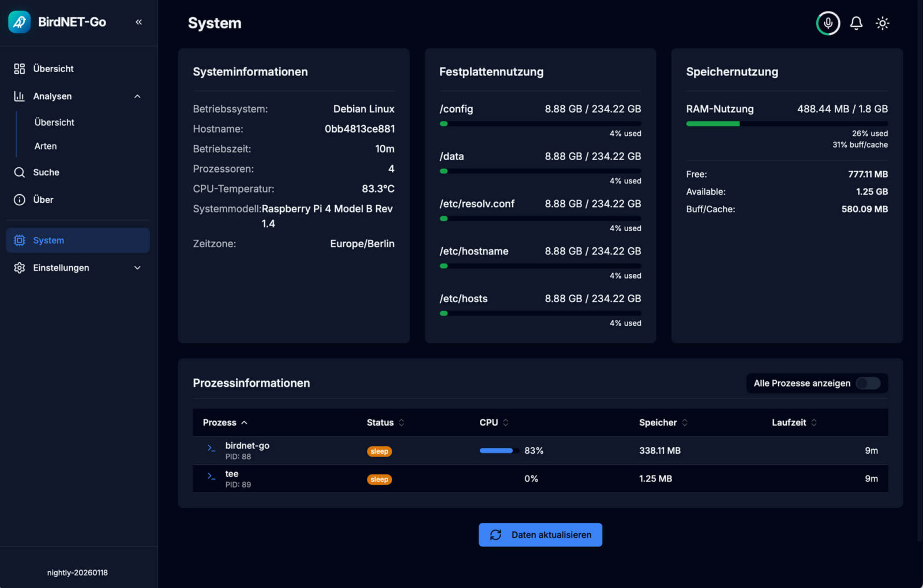
Task: Click the /etc/hostname mount label
Action: [x=474, y=251]
